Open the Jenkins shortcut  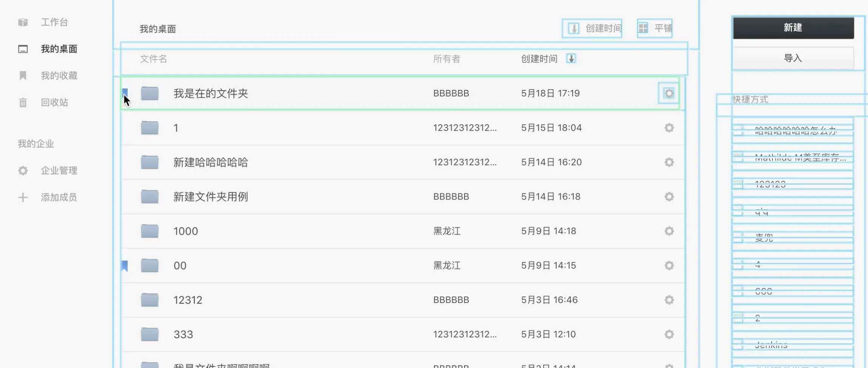click(x=771, y=345)
